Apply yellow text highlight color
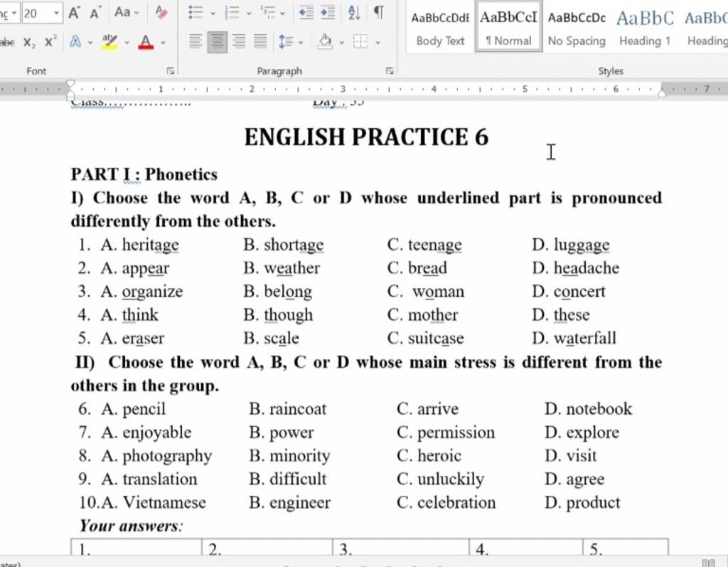 (109, 42)
